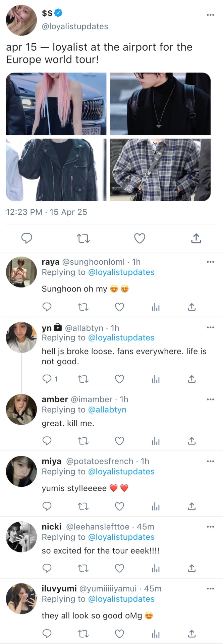Retweet the main airport tour tweet
This screenshot has width=223, height=644.
(83, 238)
